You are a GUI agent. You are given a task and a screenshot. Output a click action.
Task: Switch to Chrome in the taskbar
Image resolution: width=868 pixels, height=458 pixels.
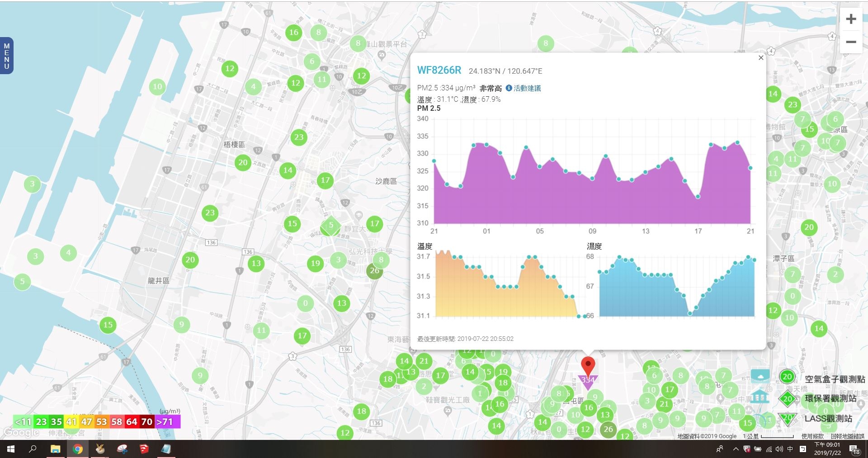[78, 449]
